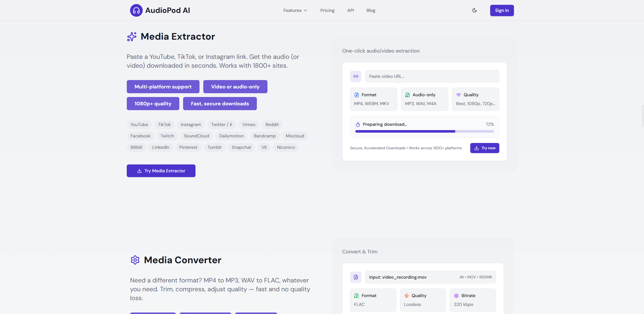This screenshot has width=644, height=314.
Task: Click the Convert & Trim heading
Action: tap(360, 252)
